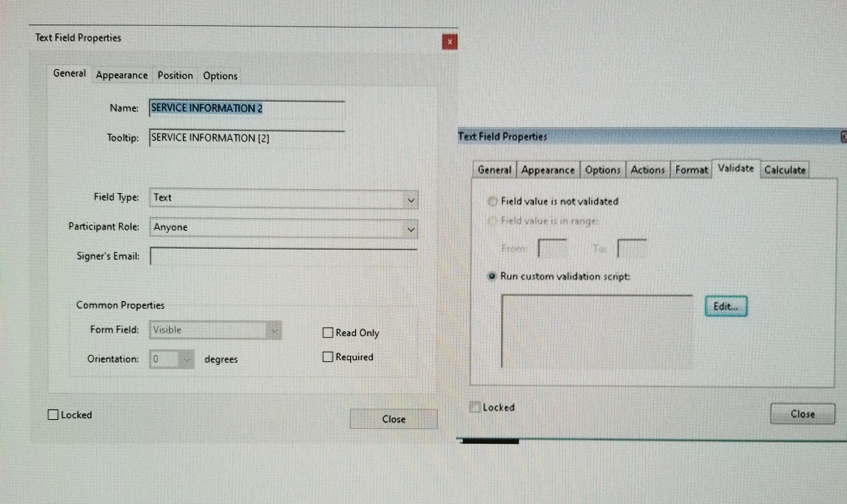Open Appearance tab in right dialog
Image resolution: width=847 pixels, height=504 pixels.
click(x=548, y=169)
